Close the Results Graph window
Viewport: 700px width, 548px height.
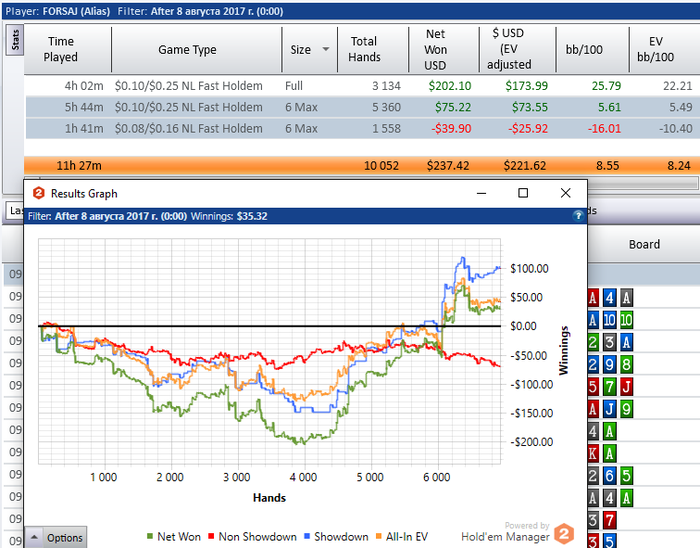[565, 193]
